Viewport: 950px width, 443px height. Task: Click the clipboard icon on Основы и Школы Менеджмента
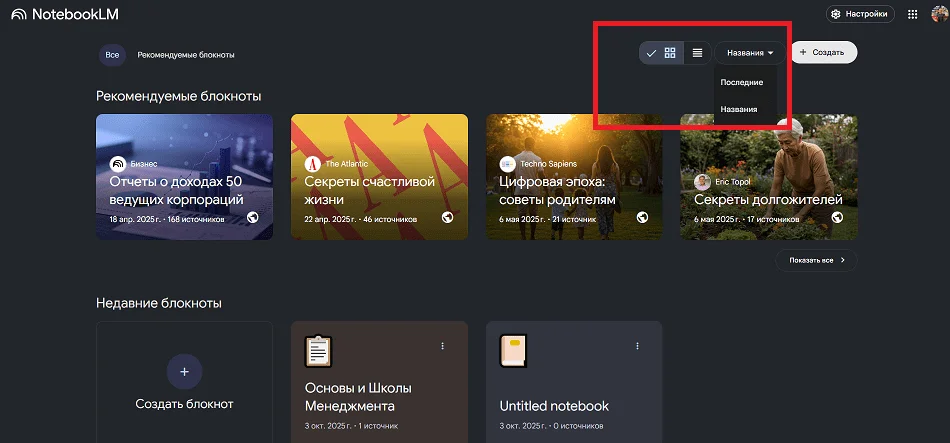point(318,351)
